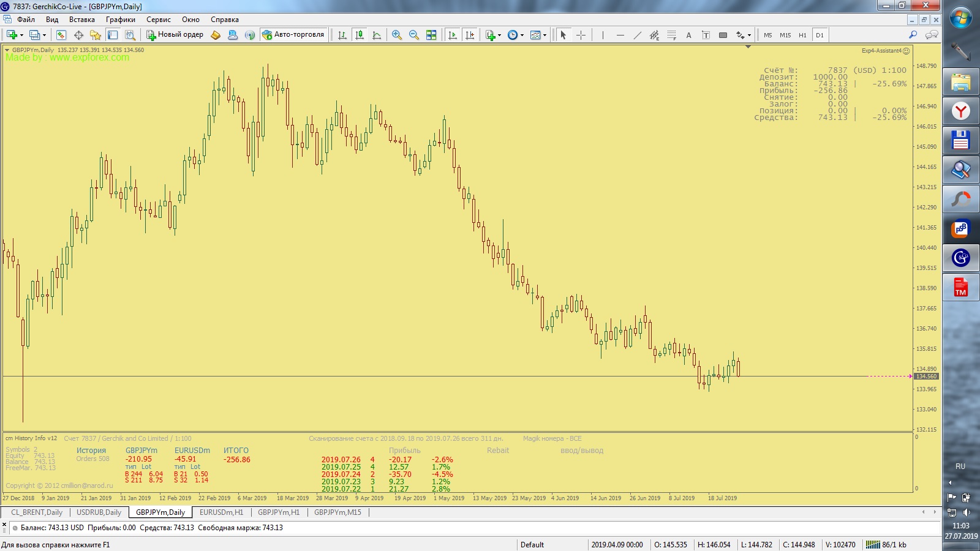Open the chart profiles icon
The height and width of the screenshot is (551, 980).
pyautogui.click(x=35, y=35)
